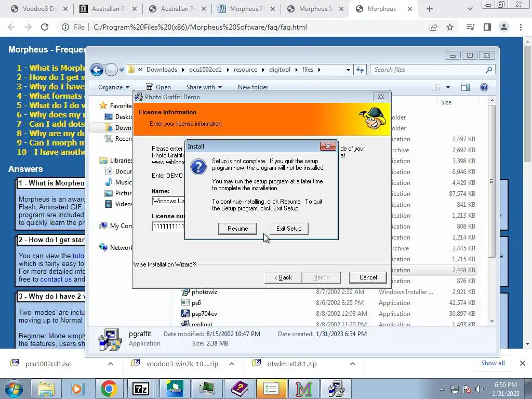
Task: Switch to second Australian PC tab
Action: [178, 9]
